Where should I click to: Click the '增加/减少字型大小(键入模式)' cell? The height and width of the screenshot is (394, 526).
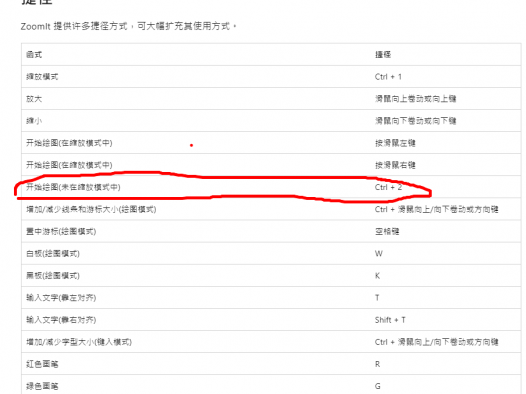click(79, 342)
